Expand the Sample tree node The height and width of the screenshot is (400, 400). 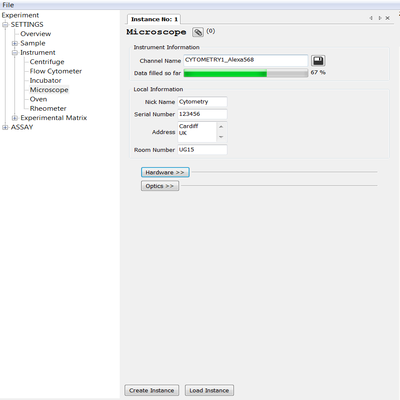click(x=14, y=43)
